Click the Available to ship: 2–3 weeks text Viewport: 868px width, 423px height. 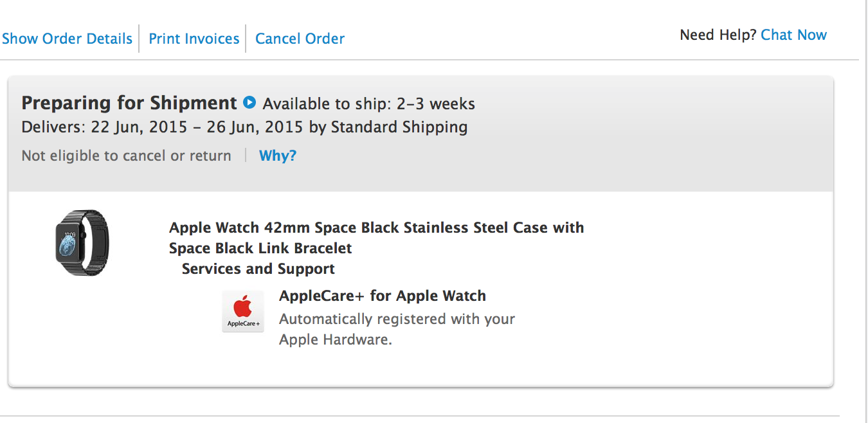[369, 104]
